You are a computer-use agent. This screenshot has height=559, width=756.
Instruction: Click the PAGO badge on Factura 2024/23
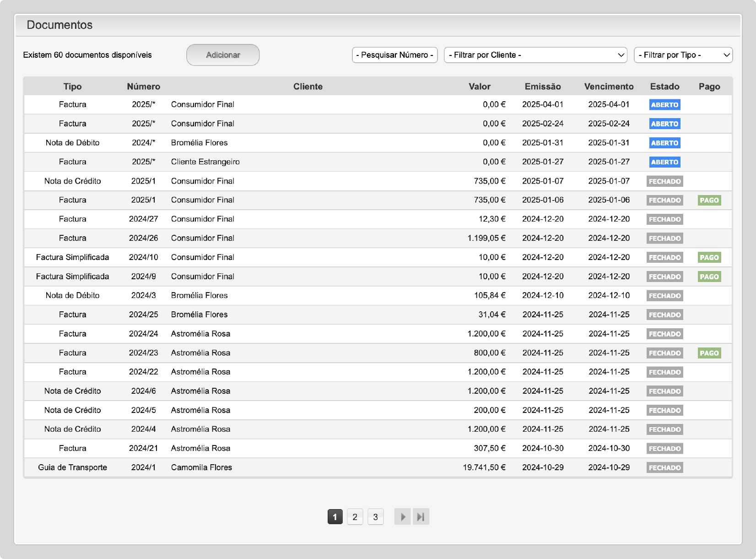tap(709, 353)
